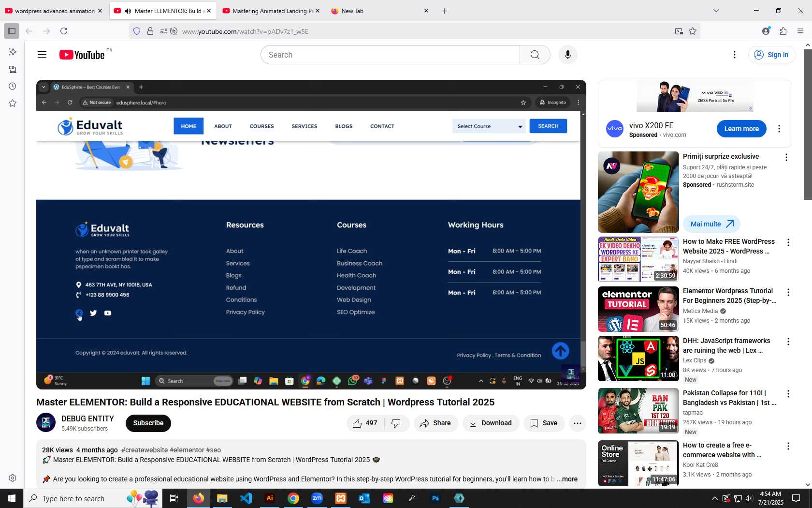Open sidebar bookmarks star icon

(13, 103)
